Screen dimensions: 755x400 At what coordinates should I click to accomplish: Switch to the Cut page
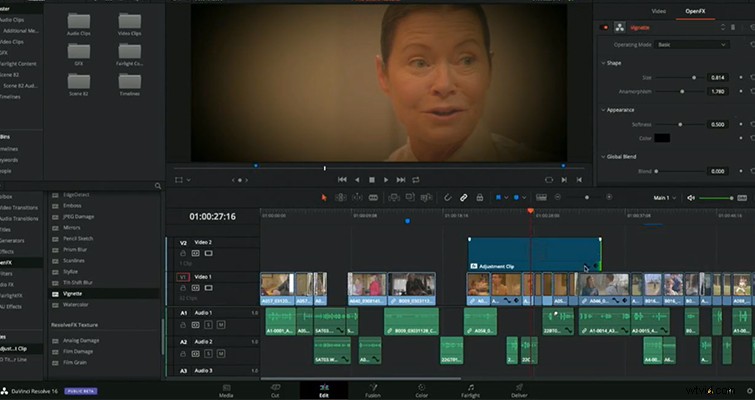275,390
